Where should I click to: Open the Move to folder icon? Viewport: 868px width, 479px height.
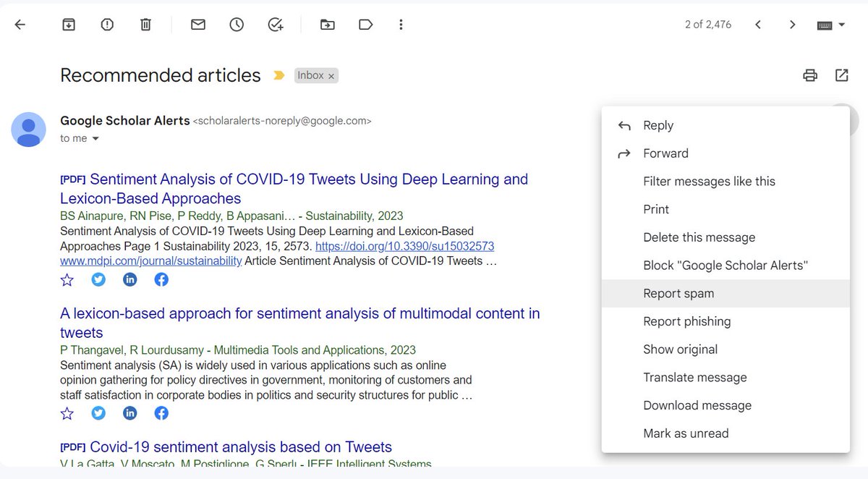tap(328, 25)
